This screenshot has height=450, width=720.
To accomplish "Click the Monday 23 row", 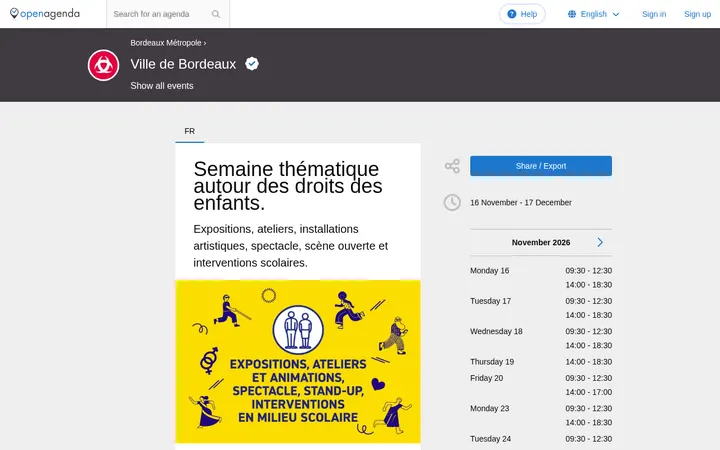I will 541,415.
